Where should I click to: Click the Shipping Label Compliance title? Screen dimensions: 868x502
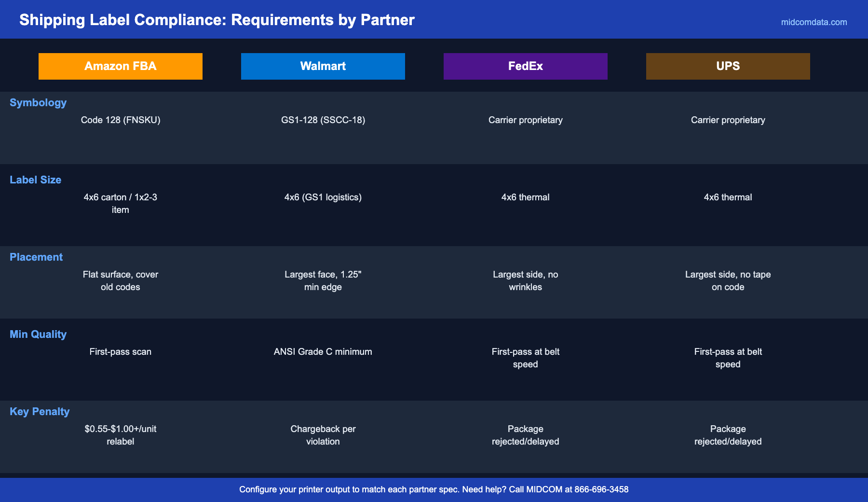click(217, 20)
